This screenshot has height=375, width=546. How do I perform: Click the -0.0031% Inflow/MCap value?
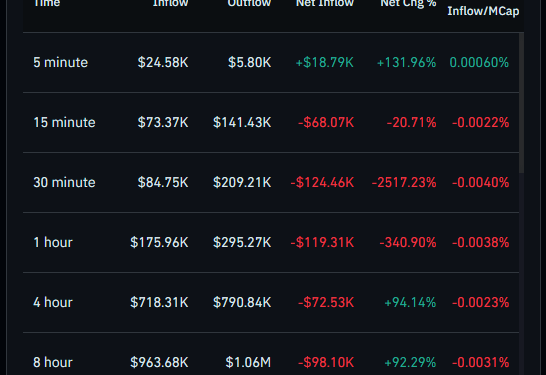[481, 362]
